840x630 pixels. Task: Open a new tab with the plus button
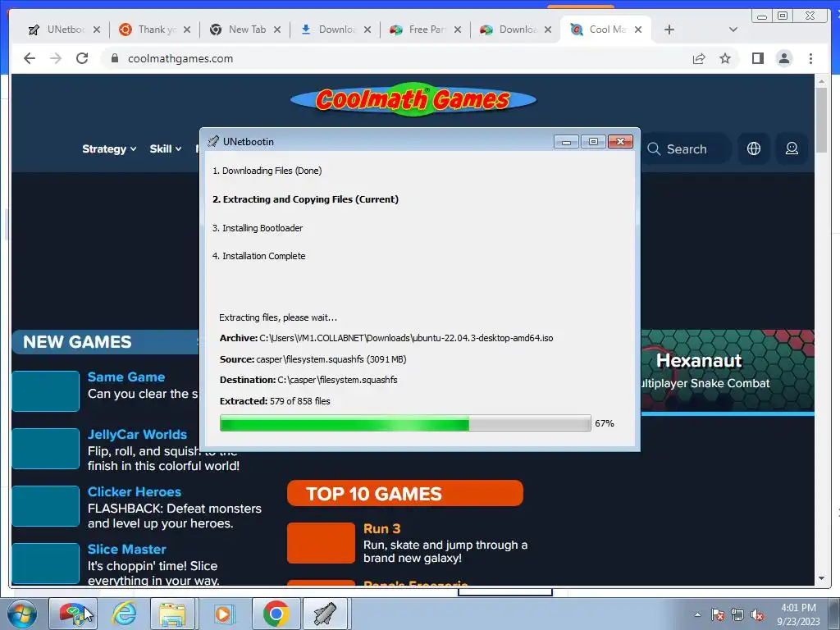tap(669, 30)
